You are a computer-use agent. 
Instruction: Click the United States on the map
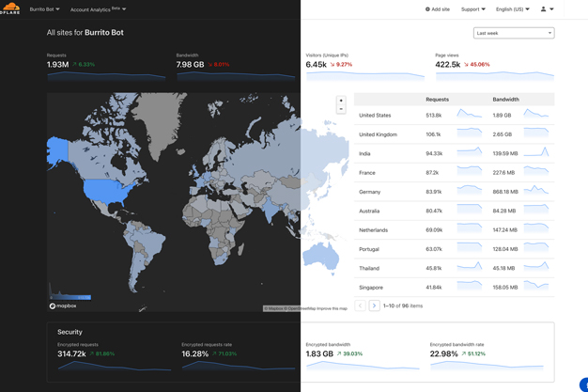(107, 191)
